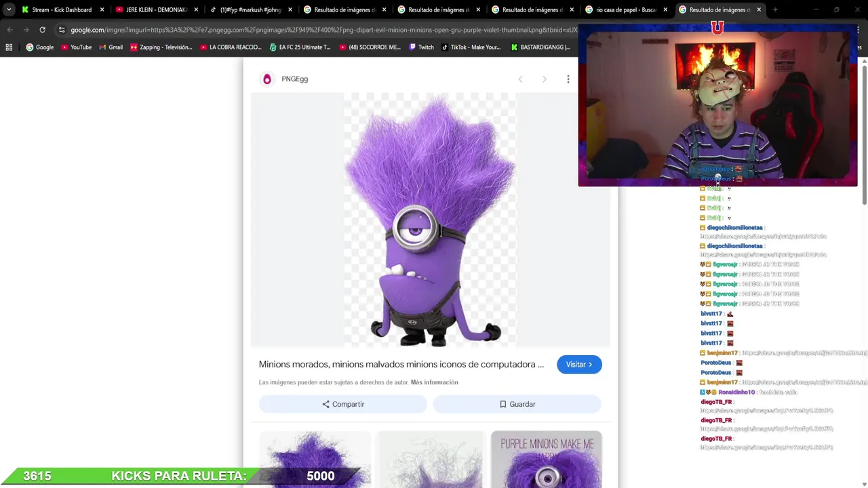Viewport: 868px width, 488px height.
Task: Open the PURPLE MINIONS MAKE ME HAPPY thumbnail
Action: pyautogui.click(x=547, y=459)
